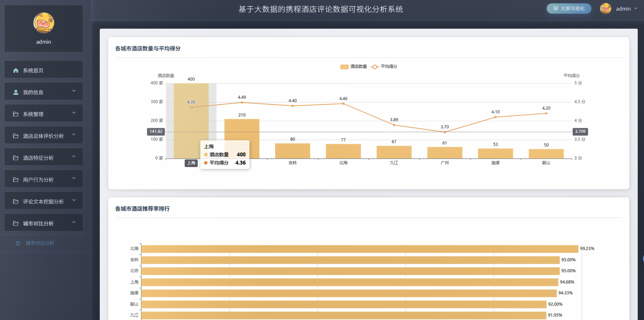The height and width of the screenshot is (320, 644).
Task: Click the top-right admin avatar
Action: (606, 9)
